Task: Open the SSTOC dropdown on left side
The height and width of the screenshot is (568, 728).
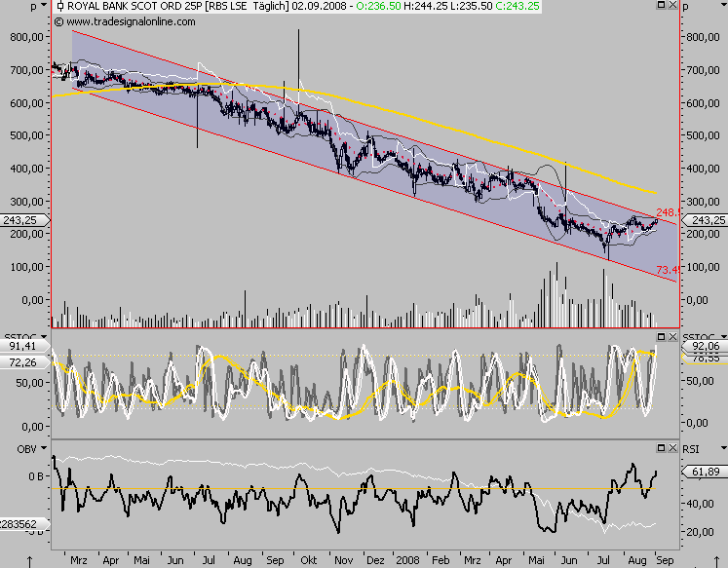Action: (x=44, y=336)
